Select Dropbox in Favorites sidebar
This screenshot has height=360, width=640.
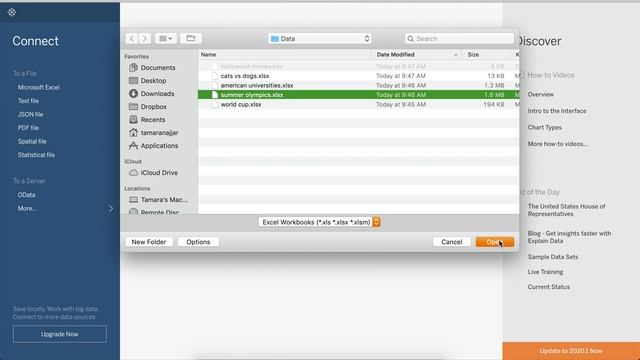click(153, 107)
